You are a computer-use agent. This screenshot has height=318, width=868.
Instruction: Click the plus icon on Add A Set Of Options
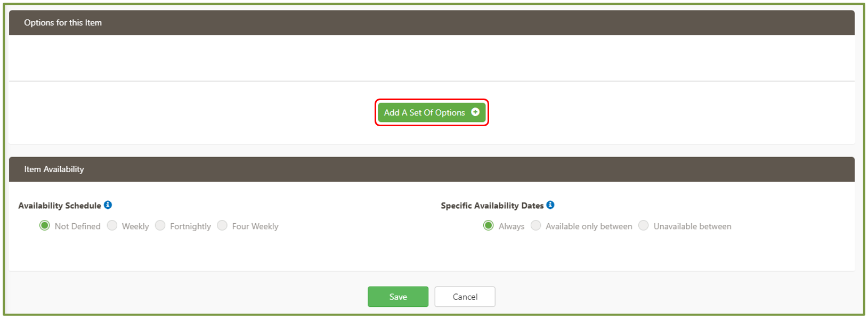click(x=475, y=112)
